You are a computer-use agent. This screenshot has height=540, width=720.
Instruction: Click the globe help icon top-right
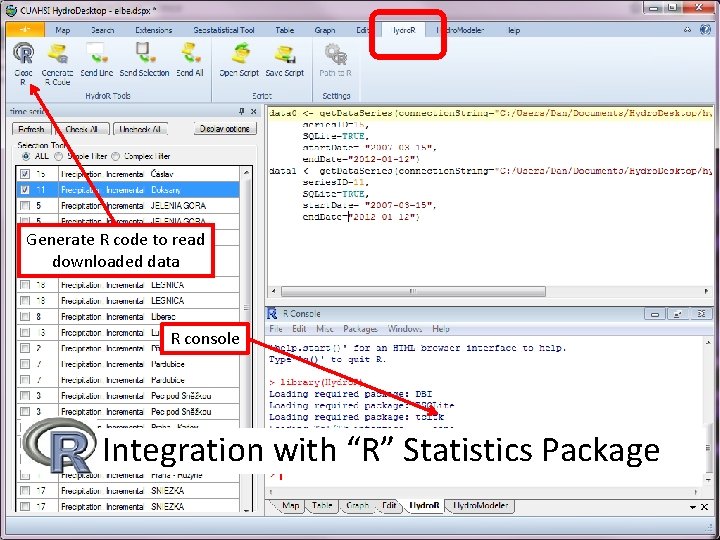(x=705, y=30)
